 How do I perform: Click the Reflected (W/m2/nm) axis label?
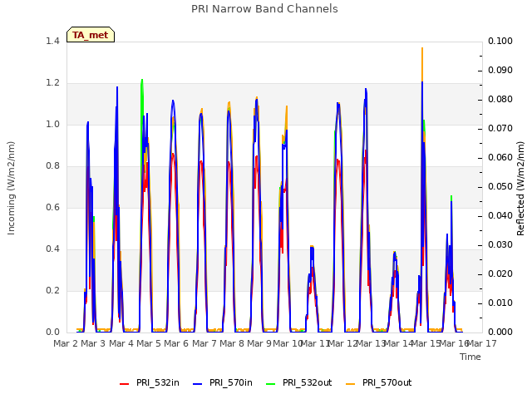click(x=520, y=189)
